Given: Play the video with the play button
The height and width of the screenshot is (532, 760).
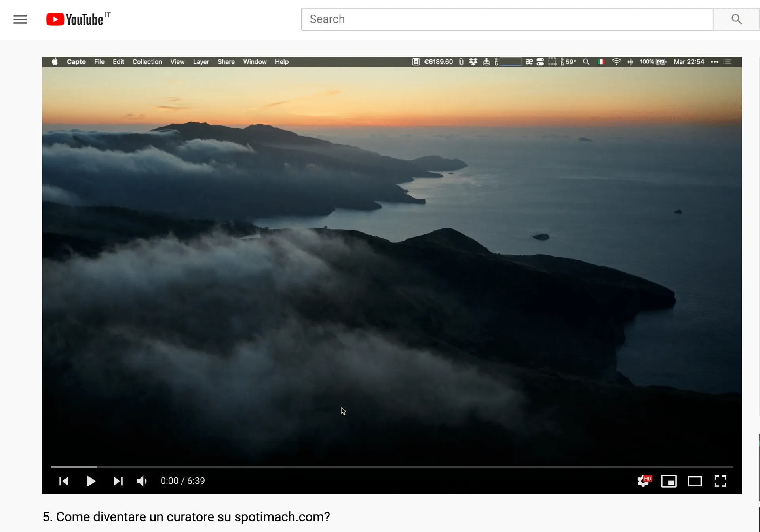Looking at the screenshot, I should 91,481.
